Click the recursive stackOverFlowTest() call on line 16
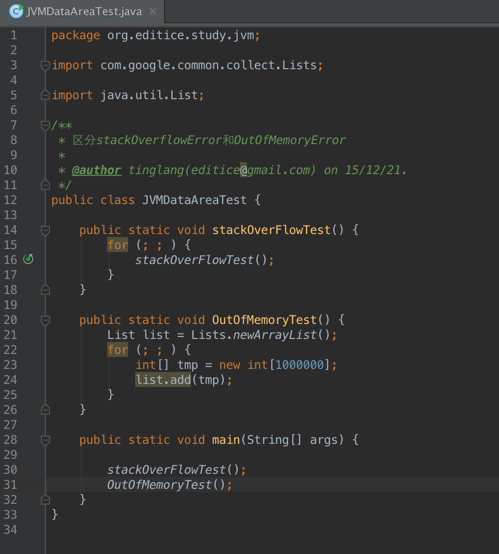499x554 pixels. [201, 260]
